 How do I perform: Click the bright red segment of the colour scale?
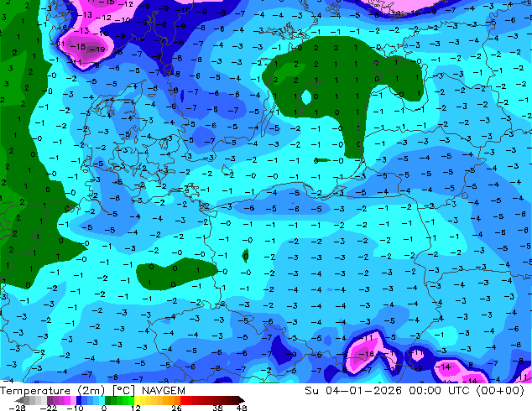(183, 400)
